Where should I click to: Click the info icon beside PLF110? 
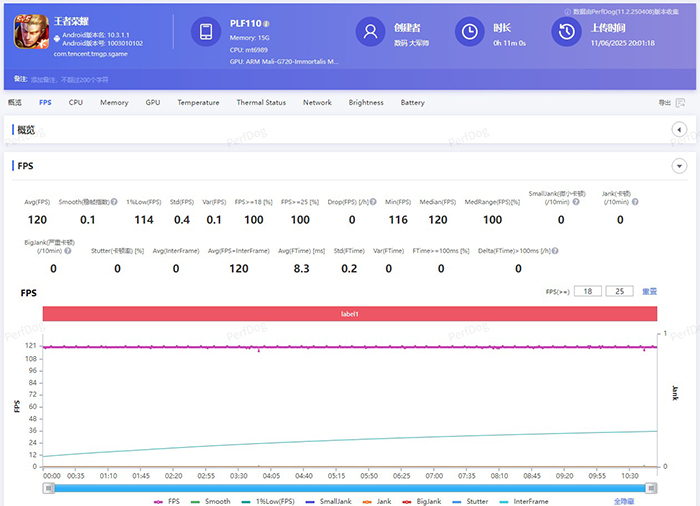point(268,22)
